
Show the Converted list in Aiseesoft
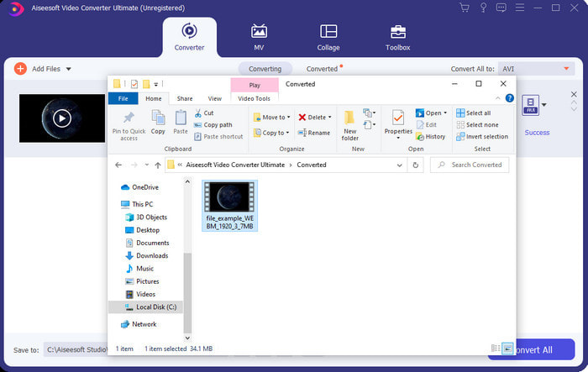(x=322, y=69)
